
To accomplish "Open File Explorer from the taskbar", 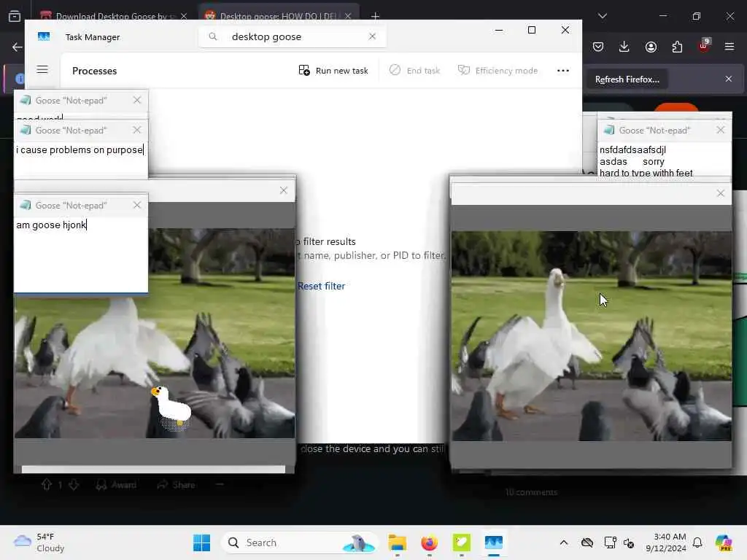I will (397, 542).
